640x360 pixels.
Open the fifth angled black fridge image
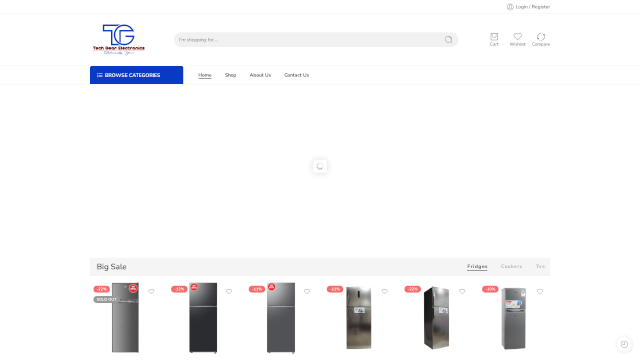[436, 318]
